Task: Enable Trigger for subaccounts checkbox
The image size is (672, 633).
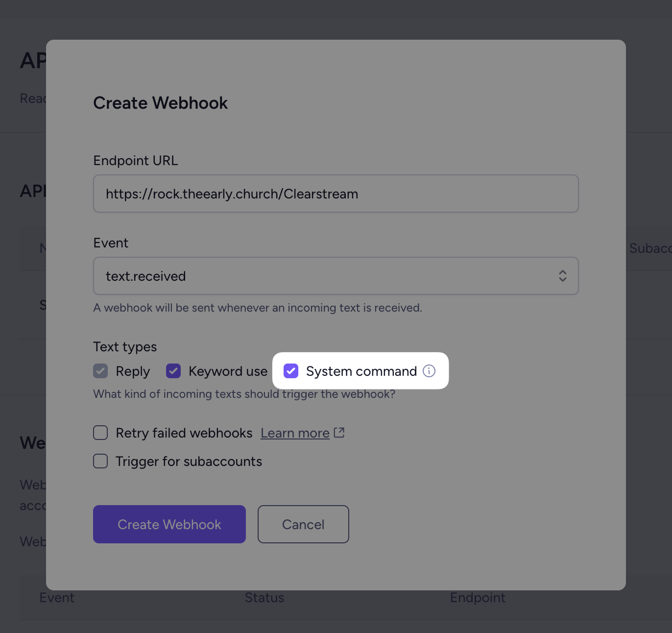Action: click(x=100, y=461)
